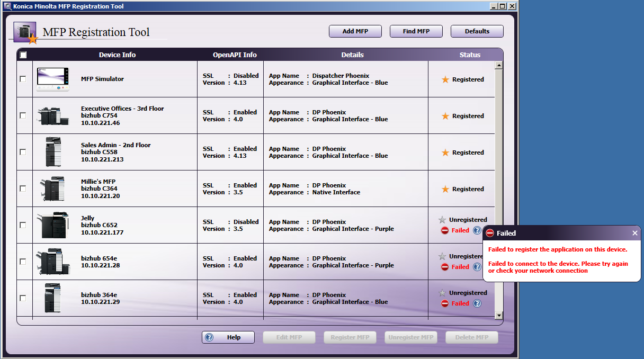Image resolution: width=644 pixels, height=359 pixels.
Task: Click the red icon in Failed popup title
Action: 490,233
